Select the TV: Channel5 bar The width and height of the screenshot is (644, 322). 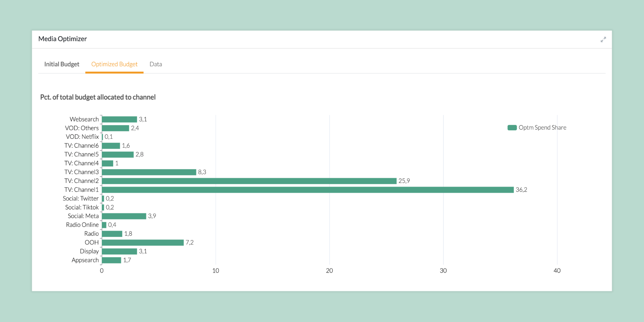[x=118, y=155]
